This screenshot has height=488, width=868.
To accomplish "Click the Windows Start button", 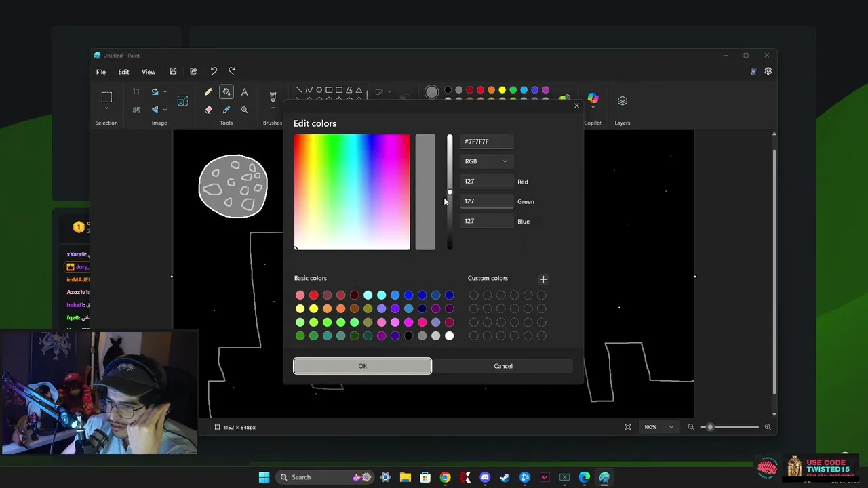I will pos(264,477).
